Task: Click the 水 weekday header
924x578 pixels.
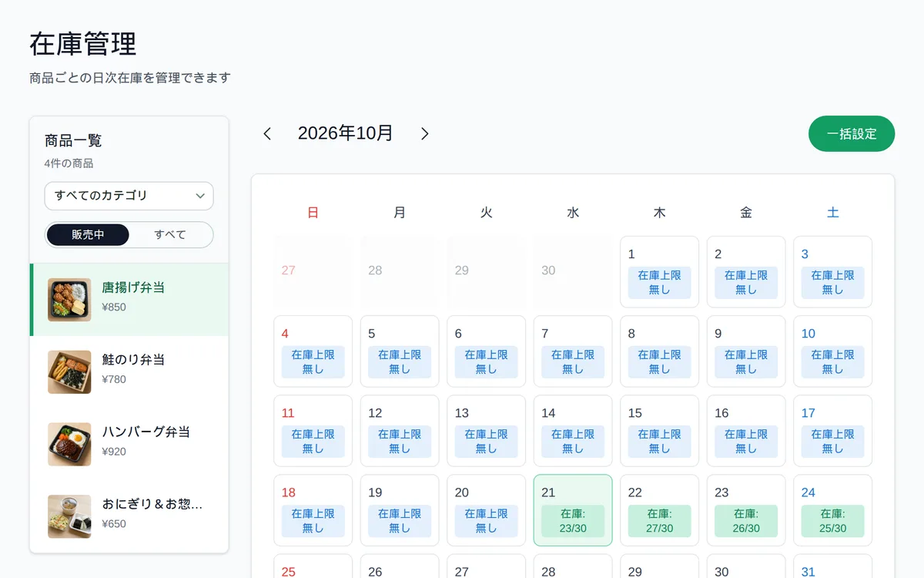Action: coord(573,213)
